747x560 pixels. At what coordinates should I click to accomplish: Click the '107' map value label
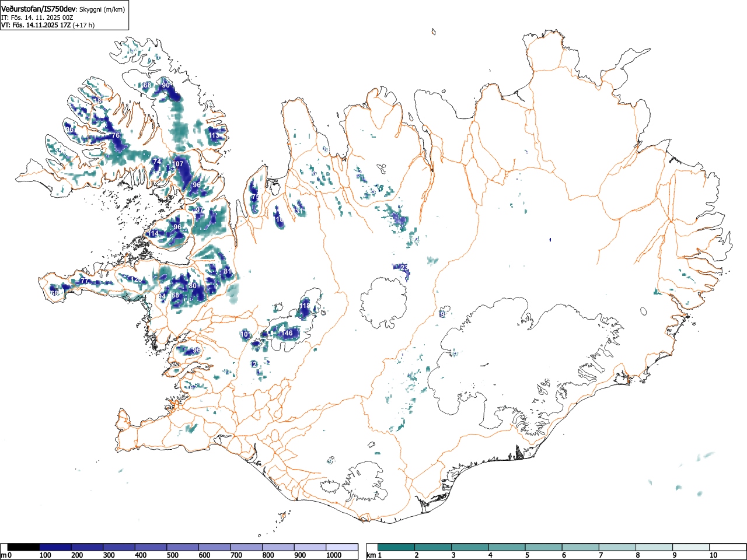(178, 164)
